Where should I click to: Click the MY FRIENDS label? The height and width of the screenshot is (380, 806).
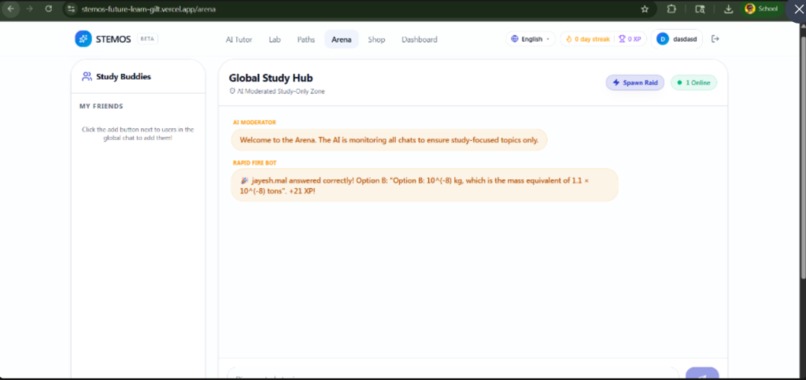click(101, 106)
